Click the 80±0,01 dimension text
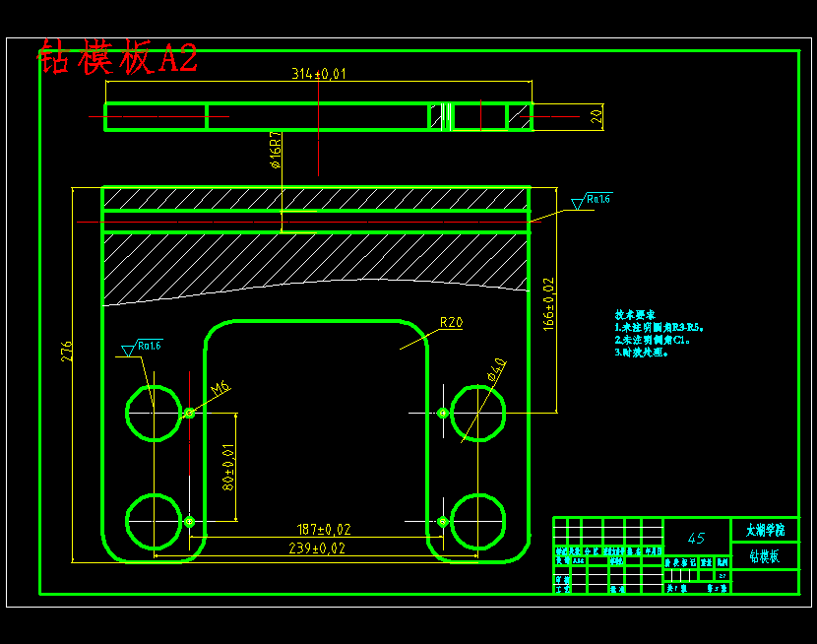This screenshot has height=644, width=817. point(228,468)
